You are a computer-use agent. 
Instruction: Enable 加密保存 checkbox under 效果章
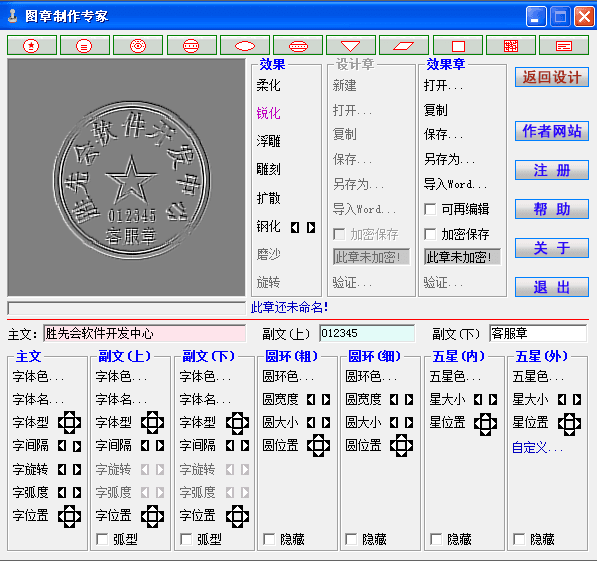(x=430, y=234)
